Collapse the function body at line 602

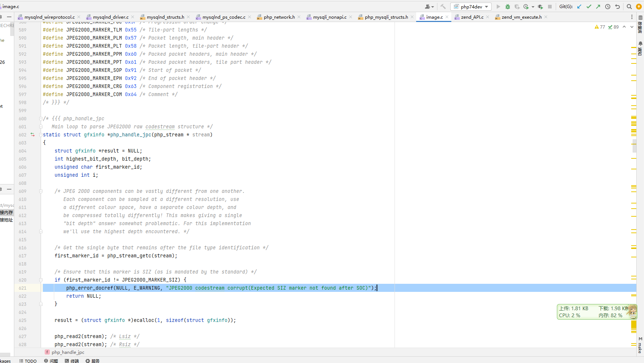point(41,135)
